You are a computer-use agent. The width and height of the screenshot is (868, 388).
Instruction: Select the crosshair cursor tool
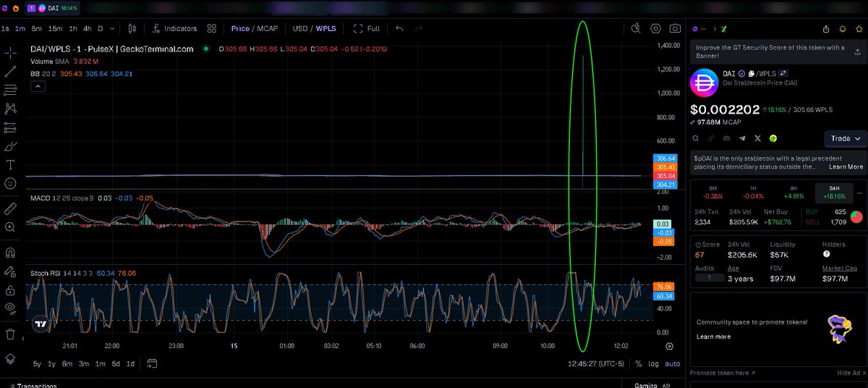[10, 53]
